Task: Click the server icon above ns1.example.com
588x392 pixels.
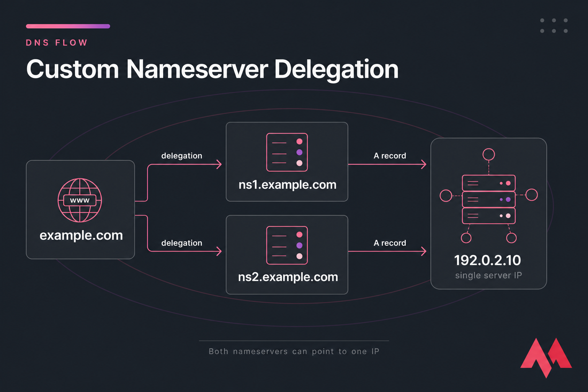Action: tap(287, 152)
